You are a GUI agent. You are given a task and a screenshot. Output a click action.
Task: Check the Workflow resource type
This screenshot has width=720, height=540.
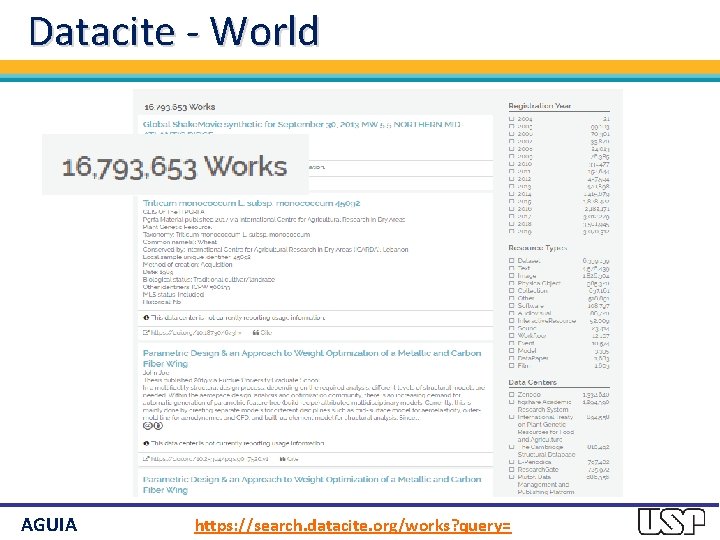512,336
